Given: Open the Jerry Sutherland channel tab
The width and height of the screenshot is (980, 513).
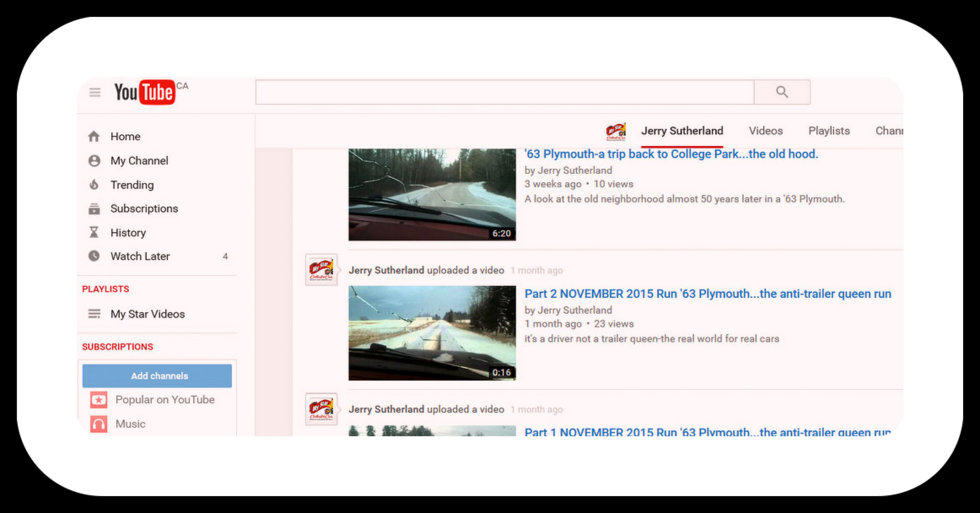Looking at the screenshot, I should [682, 131].
